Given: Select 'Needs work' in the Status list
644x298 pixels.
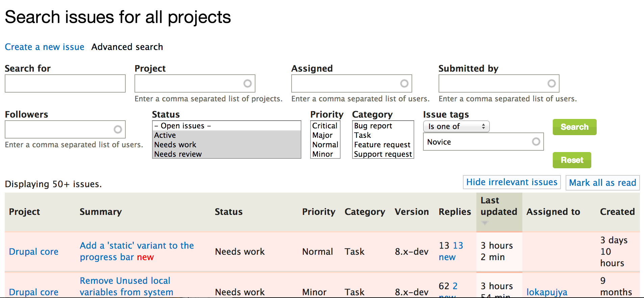Looking at the screenshot, I should tap(227, 145).
